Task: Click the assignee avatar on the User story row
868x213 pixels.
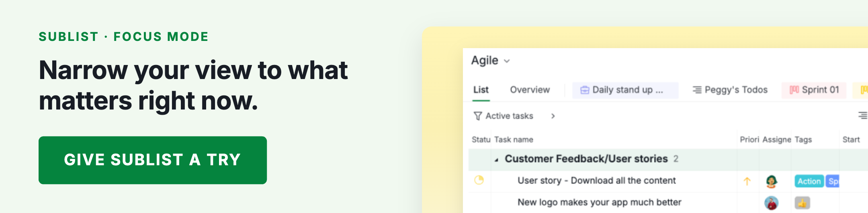Action: pos(771,181)
